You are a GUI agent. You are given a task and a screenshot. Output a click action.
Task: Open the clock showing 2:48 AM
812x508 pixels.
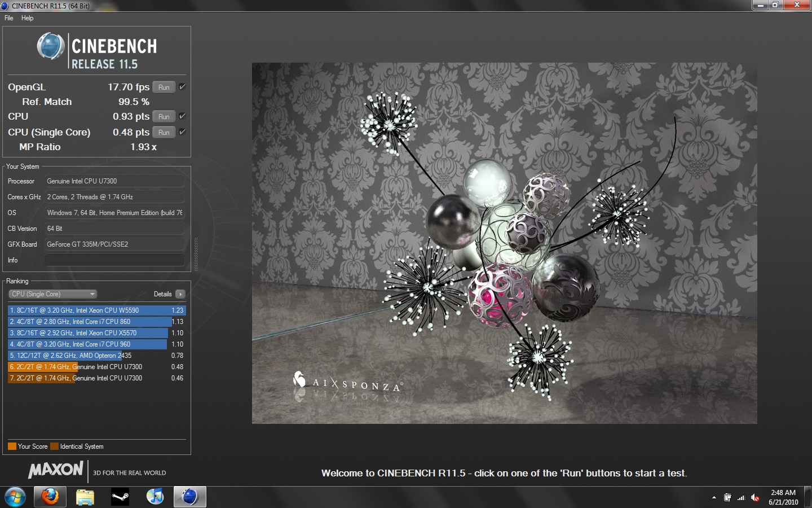pyautogui.click(x=783, y=497)
